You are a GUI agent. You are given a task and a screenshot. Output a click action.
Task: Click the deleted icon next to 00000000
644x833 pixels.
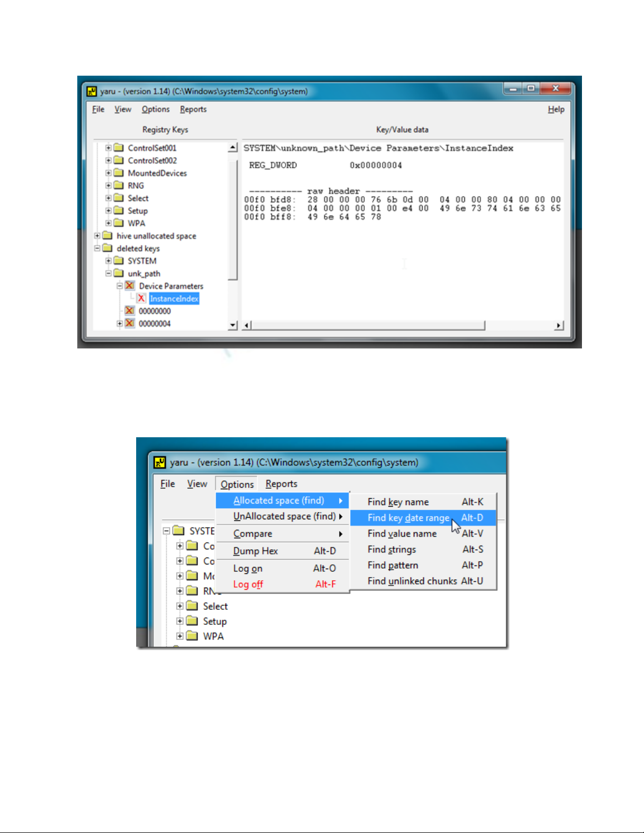(x=130, y=311)
